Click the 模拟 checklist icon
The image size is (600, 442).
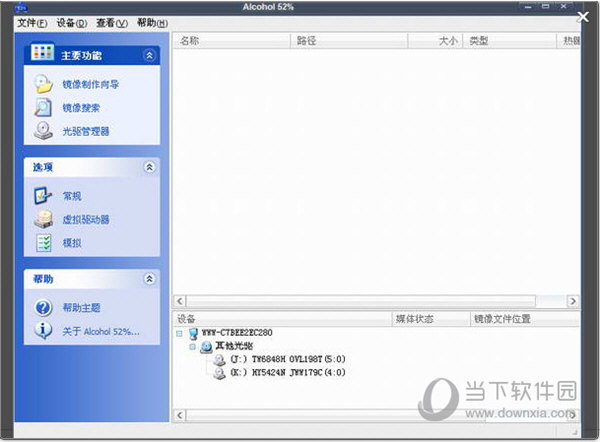point(44,243)
